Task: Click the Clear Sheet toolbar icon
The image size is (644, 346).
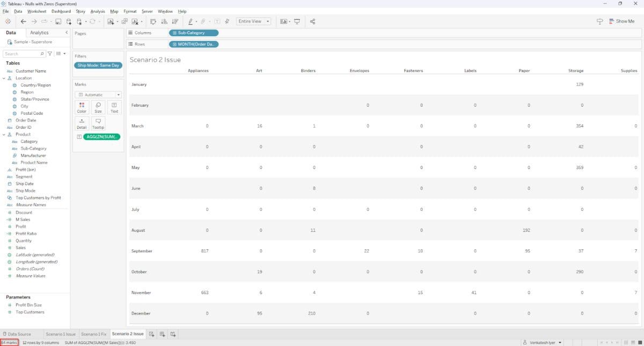Action: coord(135,21)
